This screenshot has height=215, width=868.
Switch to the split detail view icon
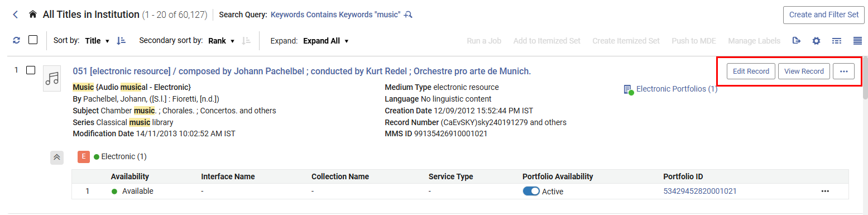[x=837, y=41]
